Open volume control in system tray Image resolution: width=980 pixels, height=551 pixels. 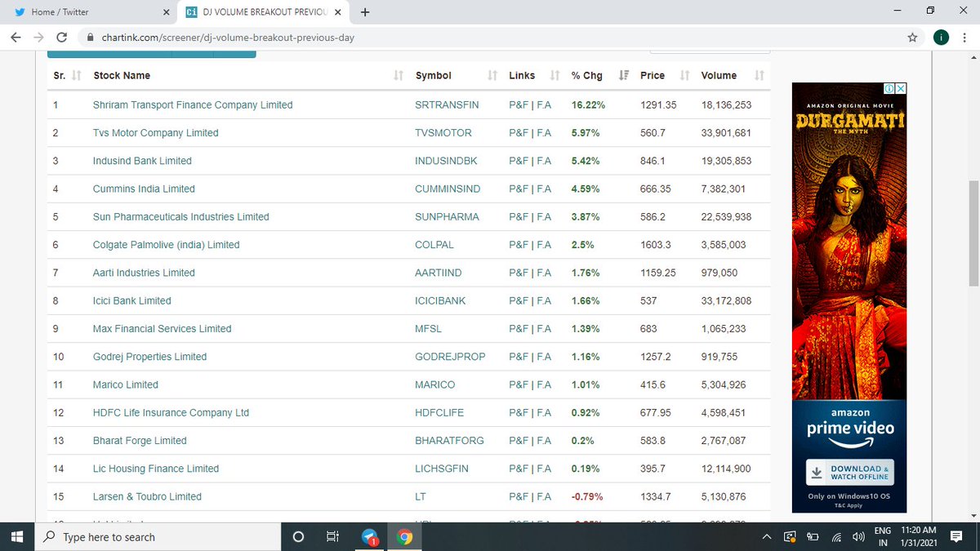[x=858, y=537]
